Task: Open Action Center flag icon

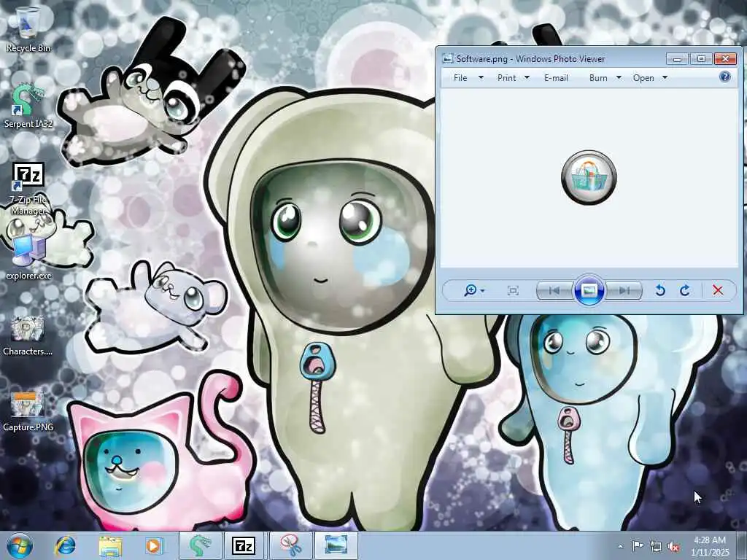Action: click(x=638, y=546)
